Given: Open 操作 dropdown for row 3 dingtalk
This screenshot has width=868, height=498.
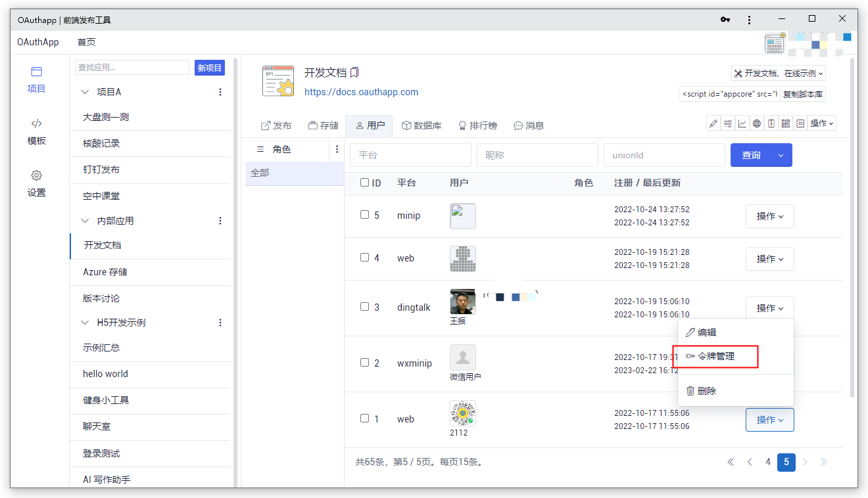Looking at the screenshot, I should [x=770, y=307].
